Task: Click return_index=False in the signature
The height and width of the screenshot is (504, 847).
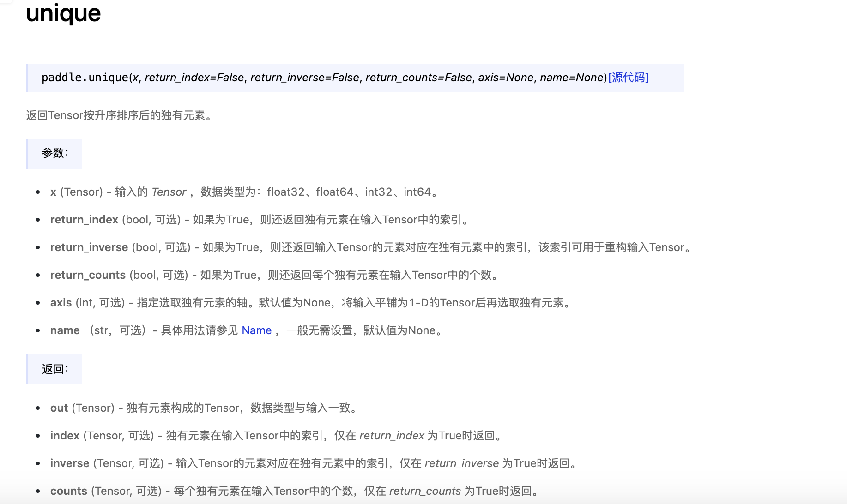Action: click(194, 78)
